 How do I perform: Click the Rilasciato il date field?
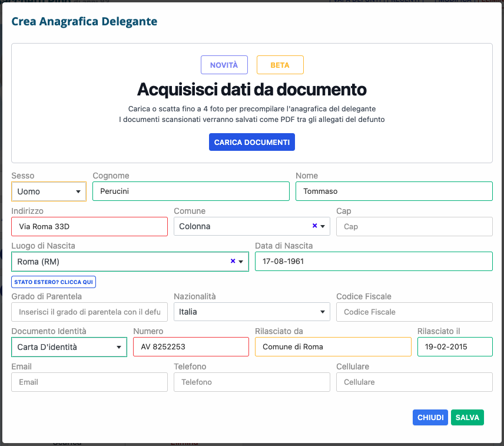[x=455, y=347]
